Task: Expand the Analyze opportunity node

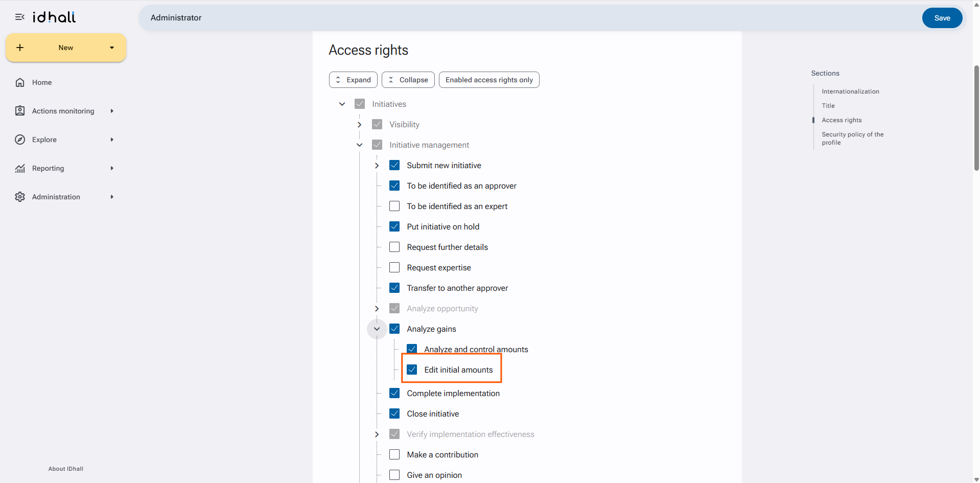Action: click(377, 309)
